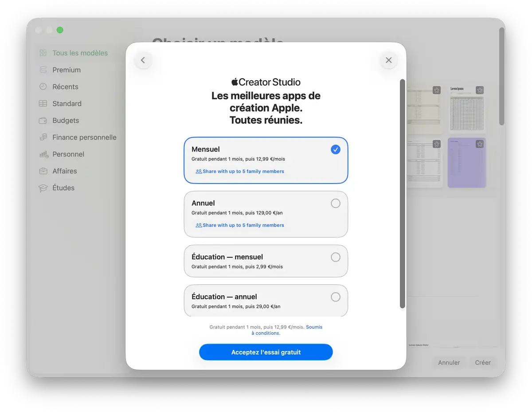Viewport: 532px width, 412px height.
Task: Click the green zoom window button
Action: 60,30
